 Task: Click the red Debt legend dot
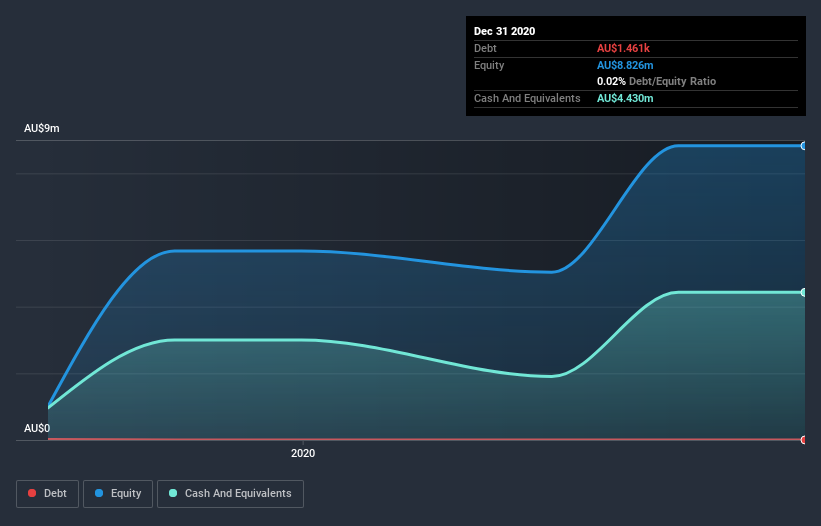[32, 493]
